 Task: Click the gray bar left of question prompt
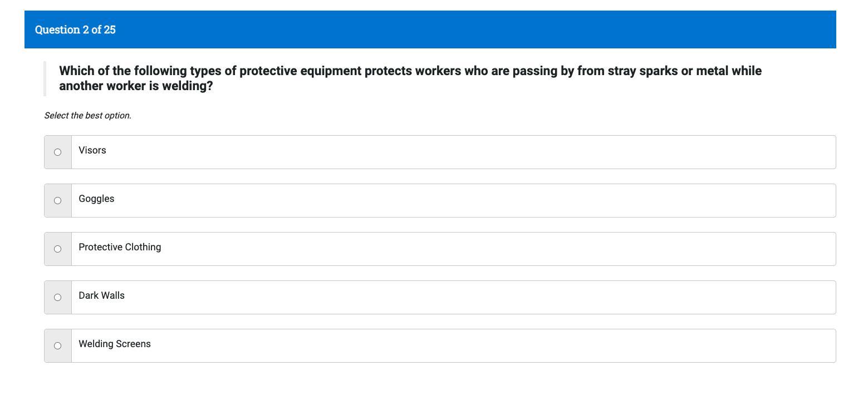click(x=45, y=78)
